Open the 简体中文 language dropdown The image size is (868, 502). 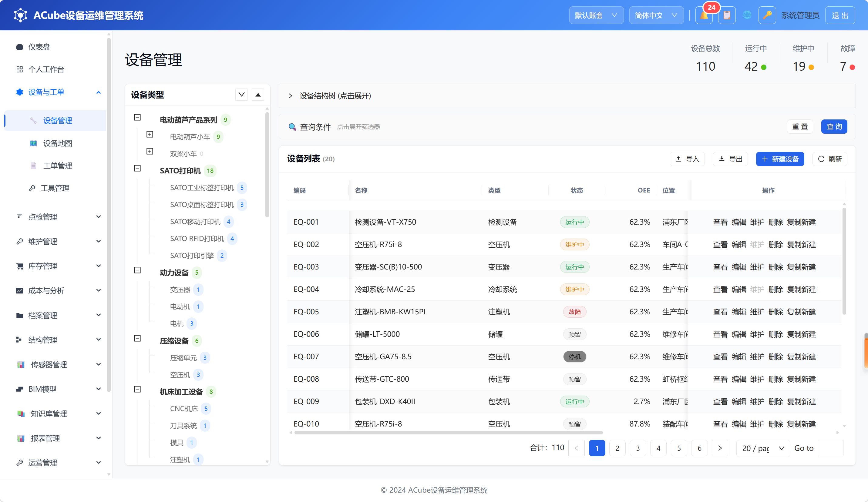pyautogui.click(x=656, y=15)
